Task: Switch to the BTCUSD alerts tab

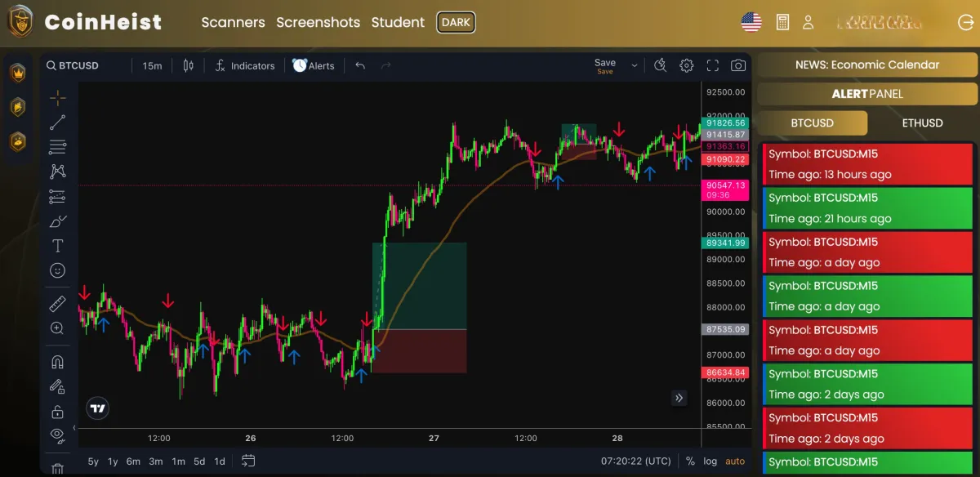Action: [x=813, y=123]
